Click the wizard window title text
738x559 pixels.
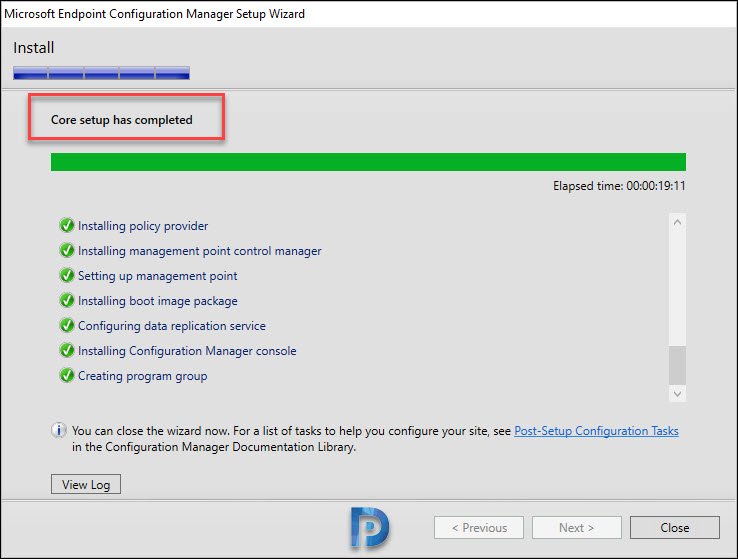point(154,14)
